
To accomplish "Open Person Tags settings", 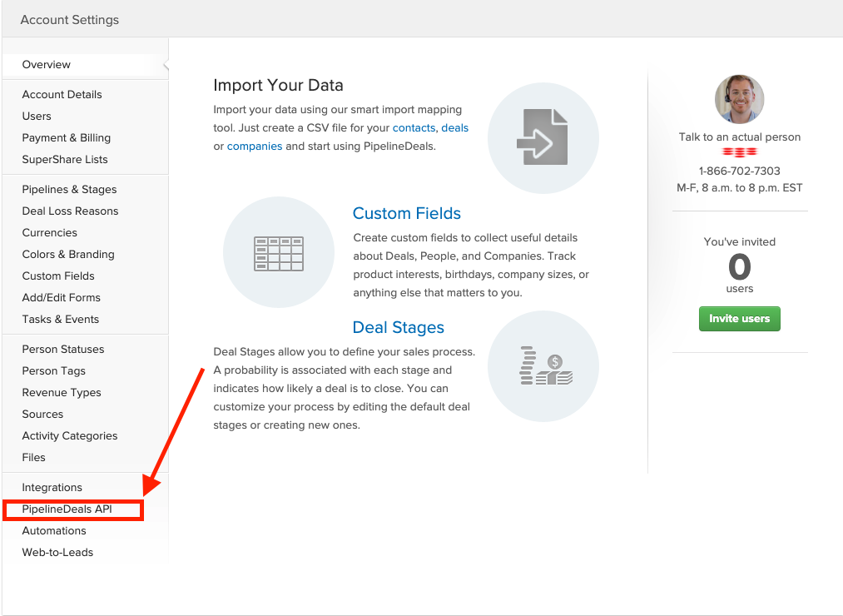I will point(54,370).
